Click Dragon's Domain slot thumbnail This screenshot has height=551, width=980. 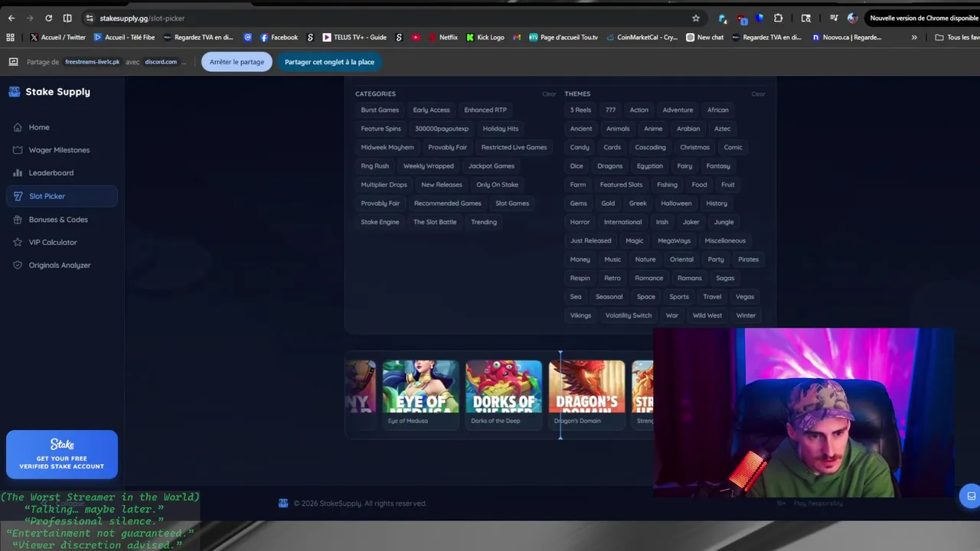pos(586,386)
